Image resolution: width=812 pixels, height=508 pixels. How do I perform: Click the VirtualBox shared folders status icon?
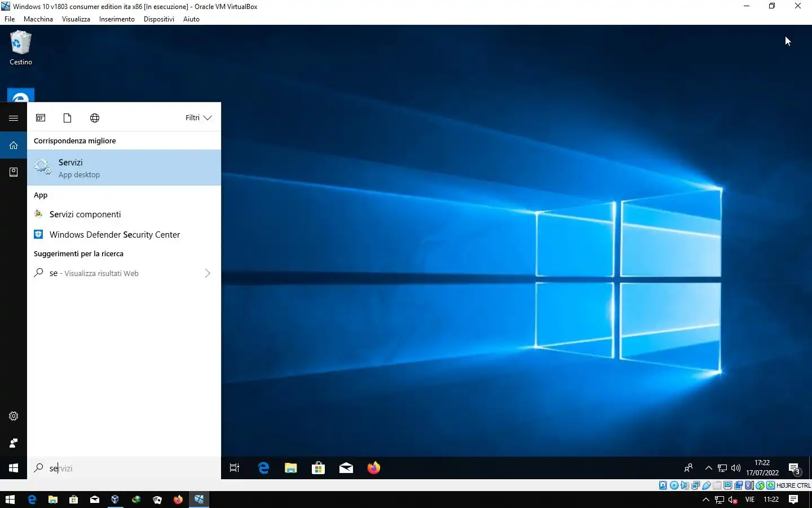(x=717, y=485)
